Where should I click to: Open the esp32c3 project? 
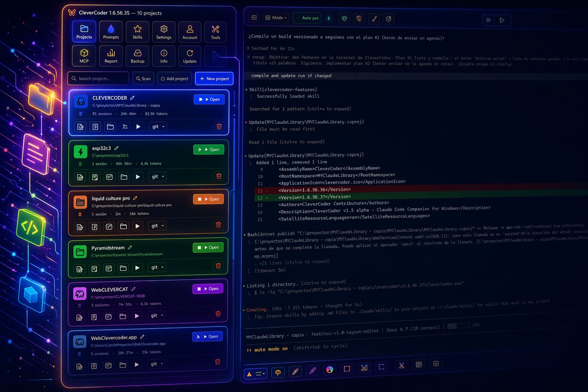point(209,150)
